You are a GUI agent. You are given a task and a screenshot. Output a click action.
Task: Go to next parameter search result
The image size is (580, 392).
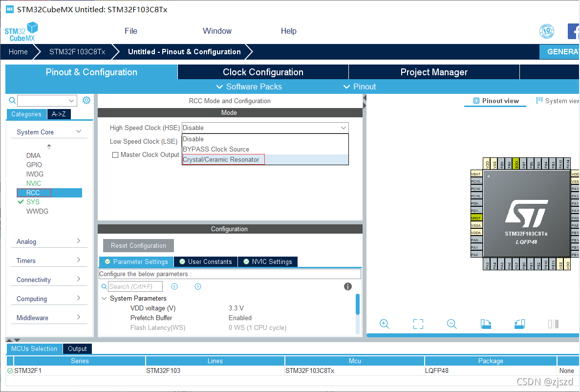tap(198, 286)
